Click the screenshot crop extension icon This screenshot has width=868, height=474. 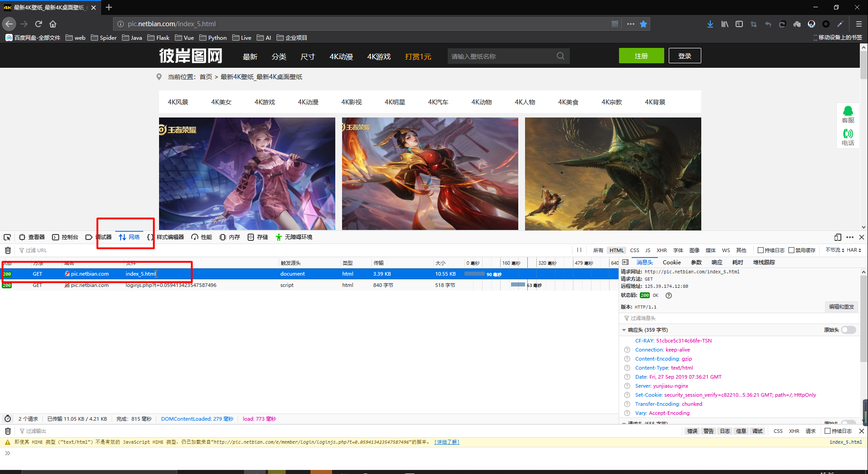(754, 24)
